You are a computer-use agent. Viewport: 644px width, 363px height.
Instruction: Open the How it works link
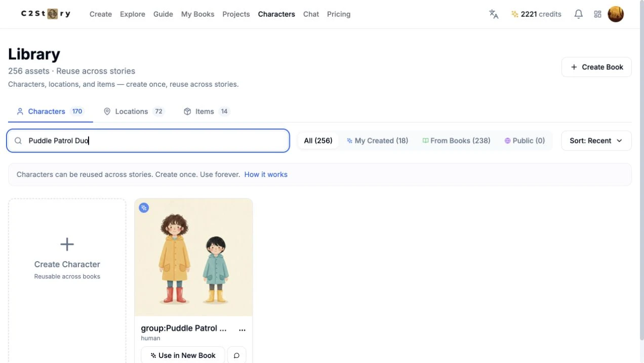click(x=266, y=174)
